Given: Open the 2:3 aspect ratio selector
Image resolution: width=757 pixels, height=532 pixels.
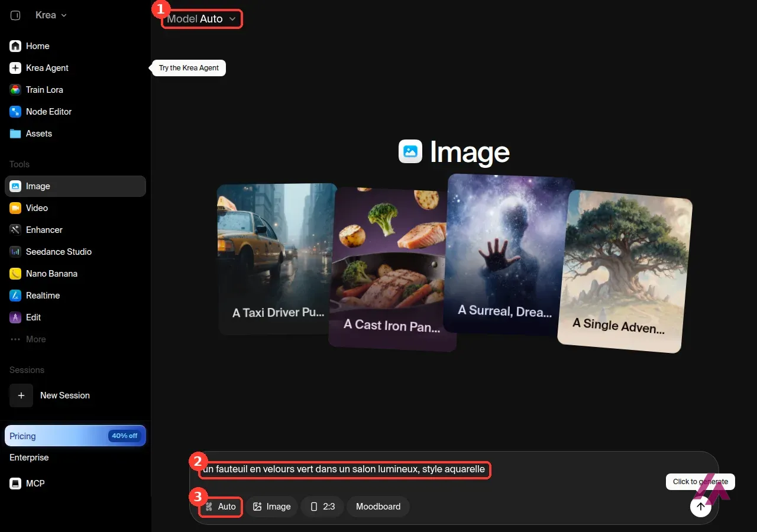Looking at the screenshot, I should point(322,507).
